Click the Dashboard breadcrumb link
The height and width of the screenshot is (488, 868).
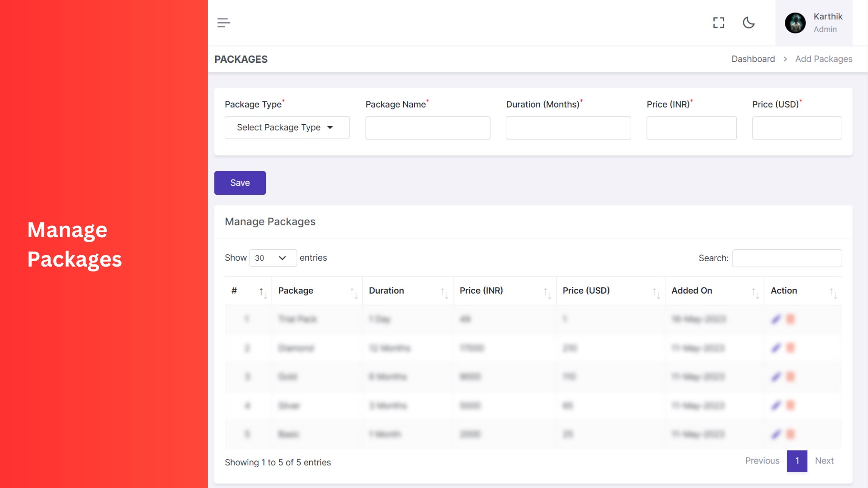[x=754, y=58]
